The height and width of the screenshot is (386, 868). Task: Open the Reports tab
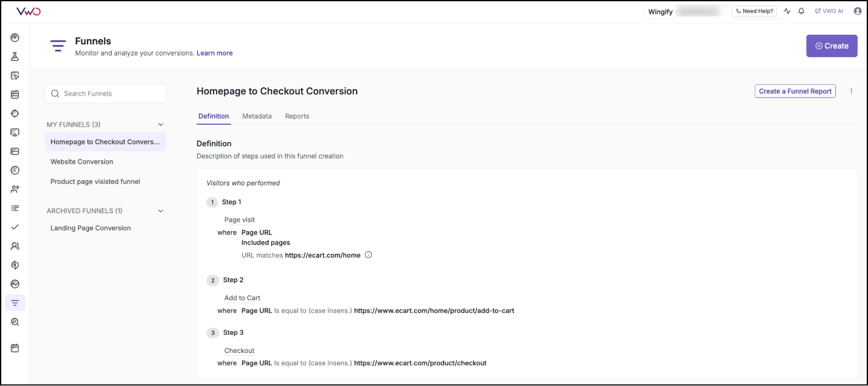tap(297, 116)
